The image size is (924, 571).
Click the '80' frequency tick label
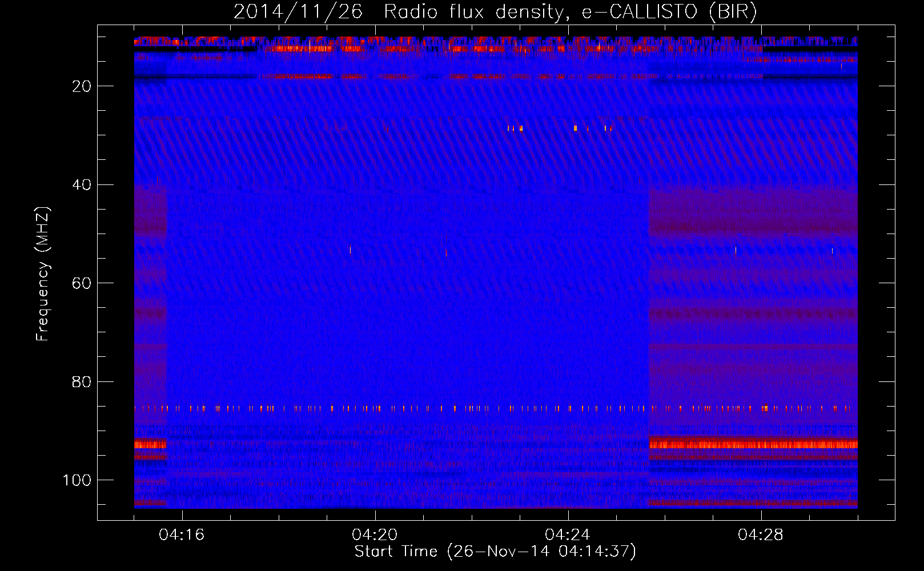coord(82,382)
